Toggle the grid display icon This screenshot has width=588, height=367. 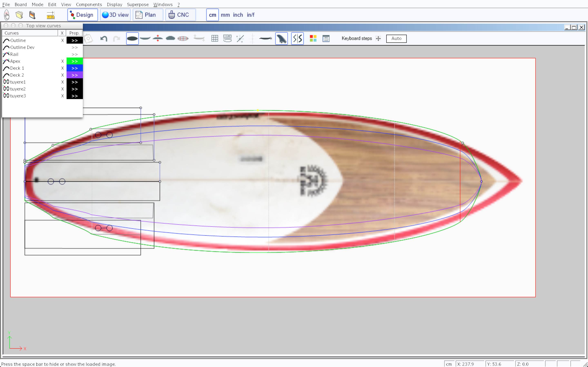[x=215, y=38]
